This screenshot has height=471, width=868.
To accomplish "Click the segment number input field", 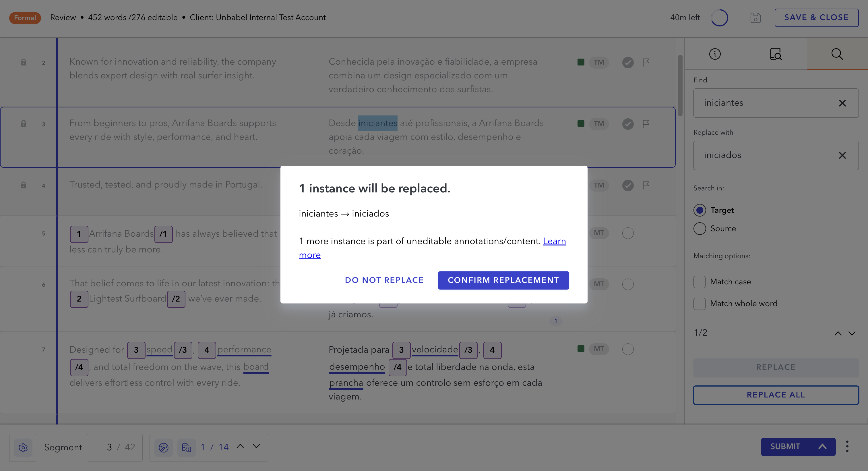I will (x=109, y=447).
